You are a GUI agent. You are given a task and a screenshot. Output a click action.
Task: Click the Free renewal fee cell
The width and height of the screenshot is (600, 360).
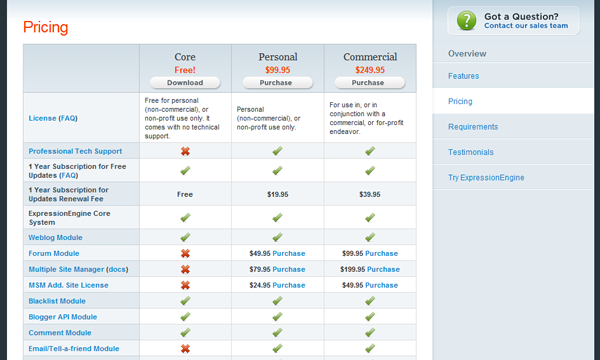point(185,194)
